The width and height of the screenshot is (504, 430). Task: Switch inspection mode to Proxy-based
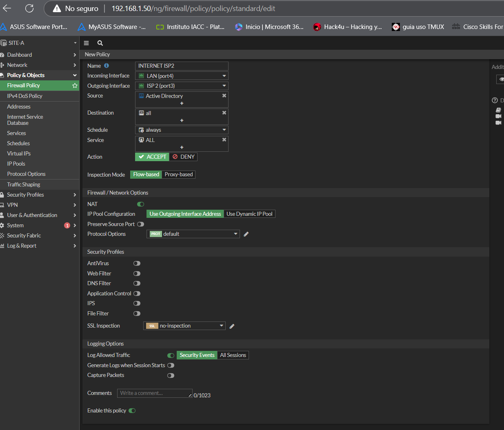coord(178,175)
